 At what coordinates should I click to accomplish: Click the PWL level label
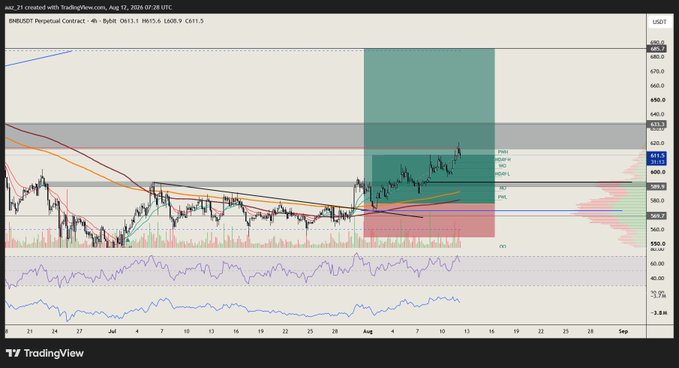pos(502,197)
